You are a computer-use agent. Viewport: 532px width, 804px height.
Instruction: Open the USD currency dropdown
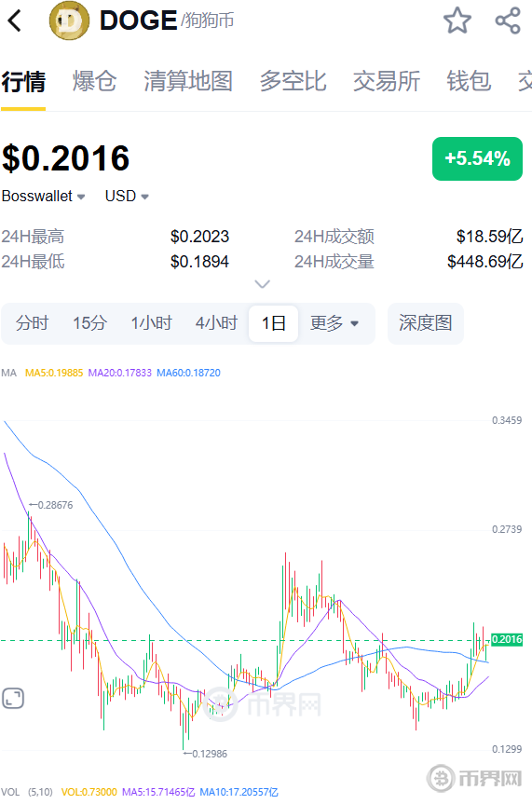(127, 196)
